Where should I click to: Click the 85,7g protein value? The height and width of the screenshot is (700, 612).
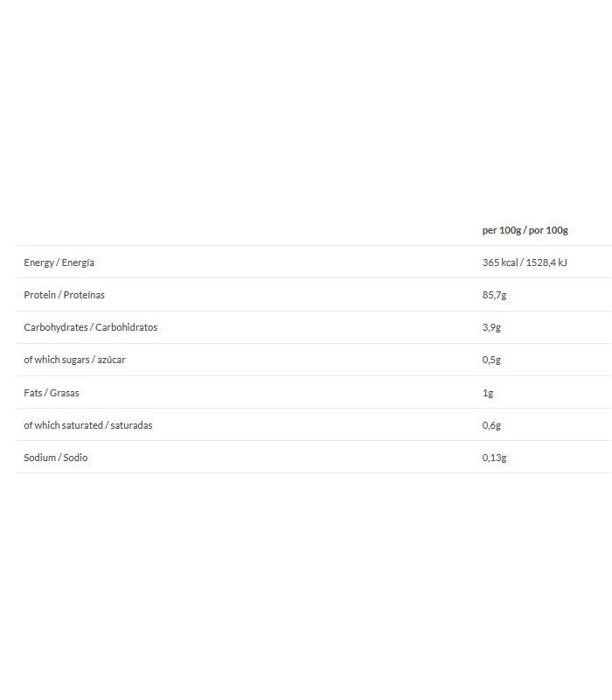pos(494,295)
